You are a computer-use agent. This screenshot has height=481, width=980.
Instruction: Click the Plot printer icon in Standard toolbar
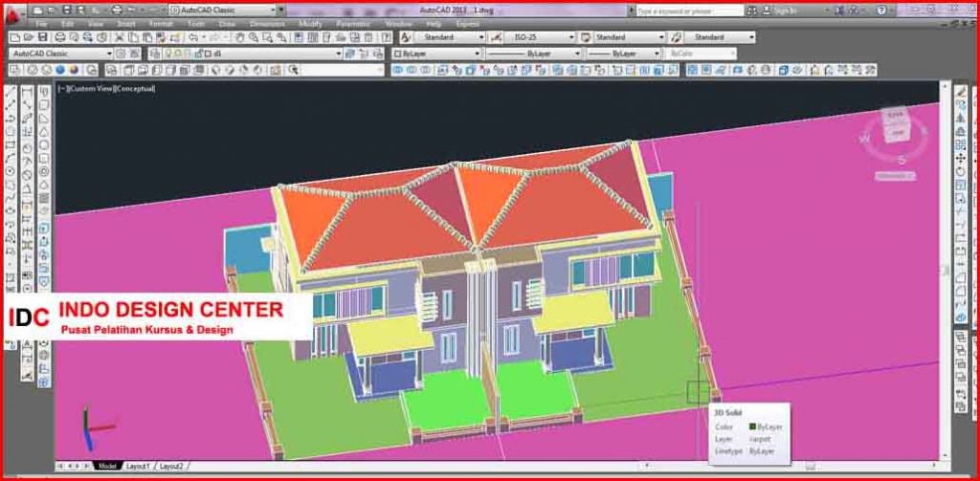click(x=60, y=37)
